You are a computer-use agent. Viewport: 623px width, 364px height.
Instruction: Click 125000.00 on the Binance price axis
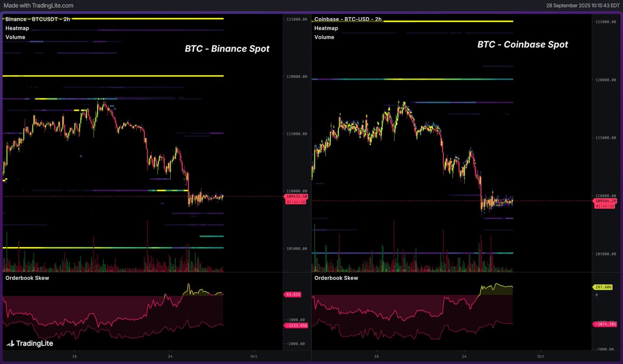[296, 19]
